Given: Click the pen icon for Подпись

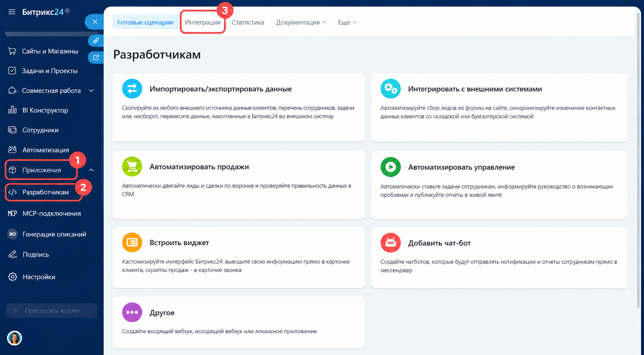Looking at the screenshot, I should pyautogui.click(x=13, y=254).
